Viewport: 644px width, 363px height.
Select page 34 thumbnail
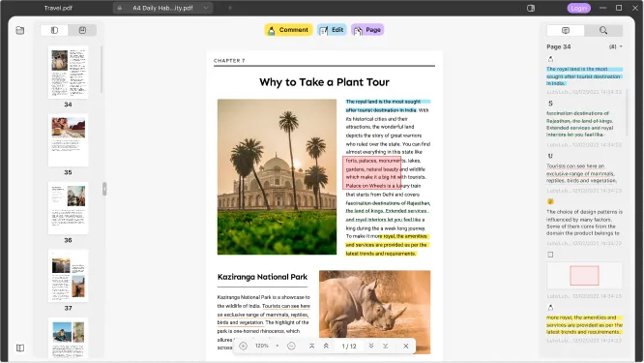[69, 73]
